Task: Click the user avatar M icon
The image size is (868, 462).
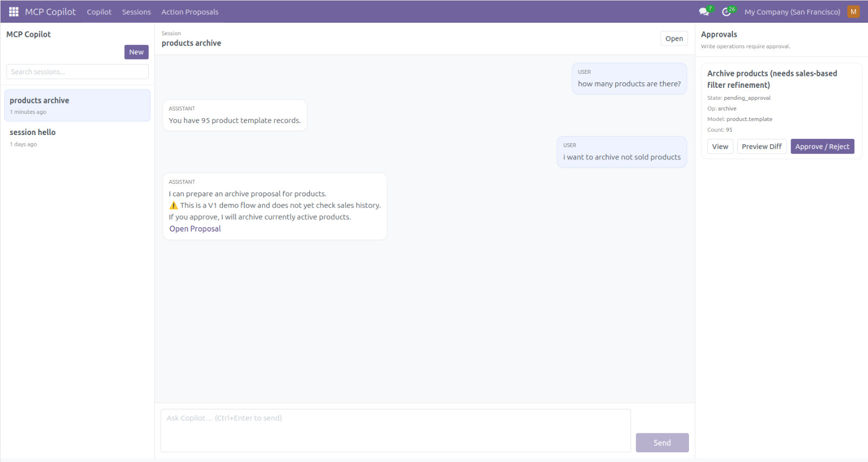Action: point(853,11)
